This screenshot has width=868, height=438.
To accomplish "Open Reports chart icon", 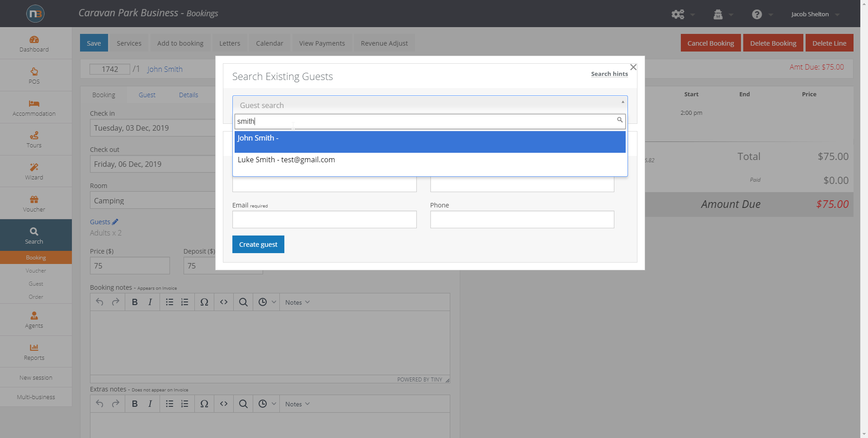I will point(34,348).
